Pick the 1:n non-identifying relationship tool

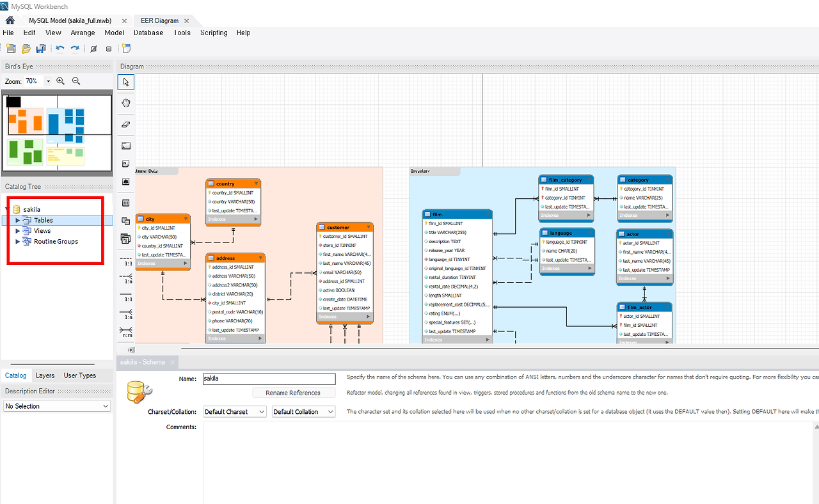[126, 278]
